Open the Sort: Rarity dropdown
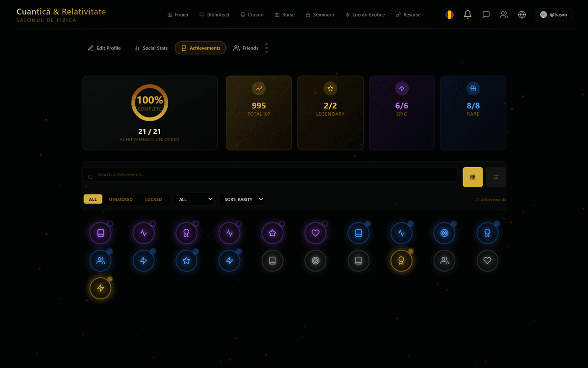 (242, 199)
